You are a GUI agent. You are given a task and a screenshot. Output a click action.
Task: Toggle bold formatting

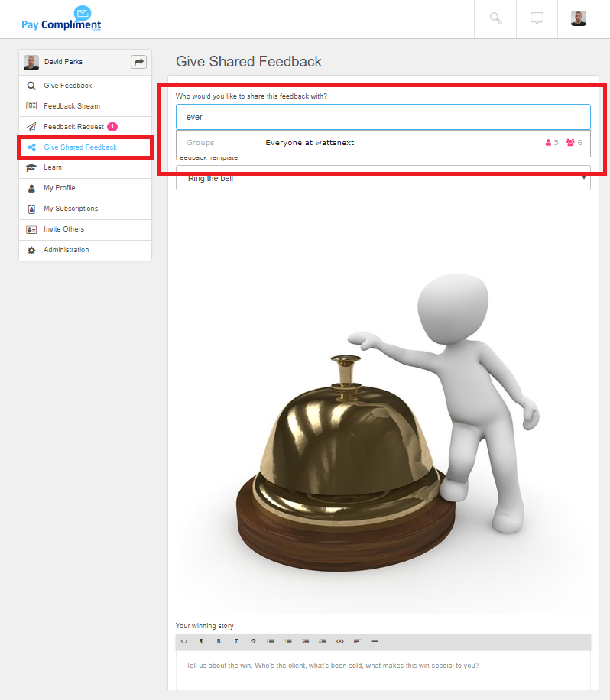tap(219, 641)
